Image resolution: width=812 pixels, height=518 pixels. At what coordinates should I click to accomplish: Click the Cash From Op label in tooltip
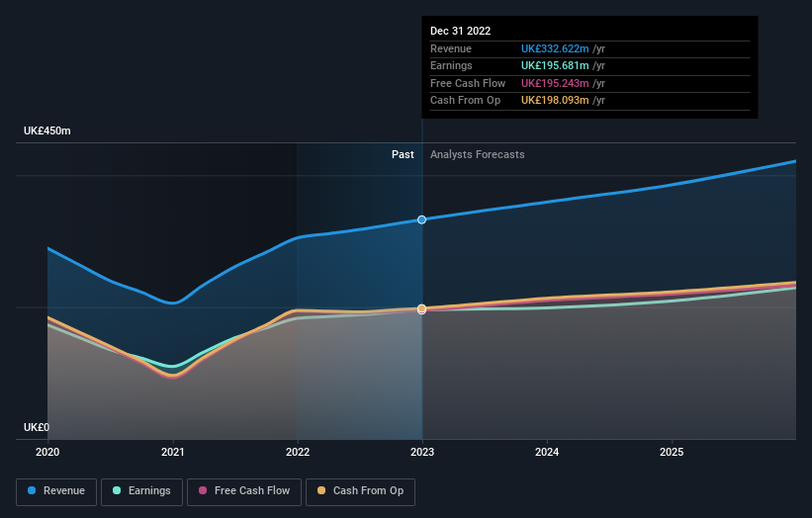point(465,101)
